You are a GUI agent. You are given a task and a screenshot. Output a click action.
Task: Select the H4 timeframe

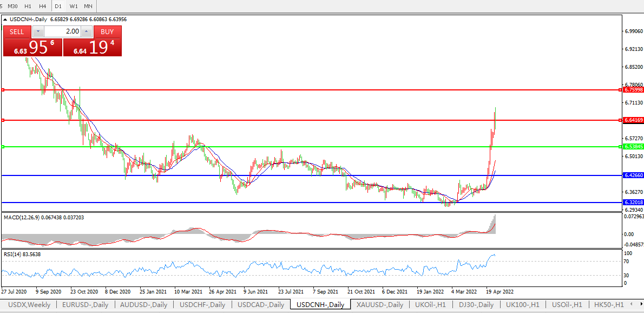tap(42, 6)
